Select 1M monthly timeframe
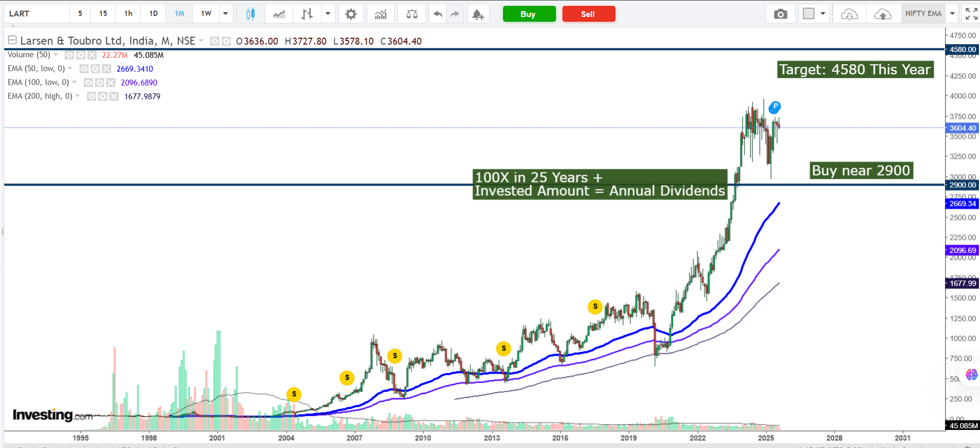 pos(179,14)
